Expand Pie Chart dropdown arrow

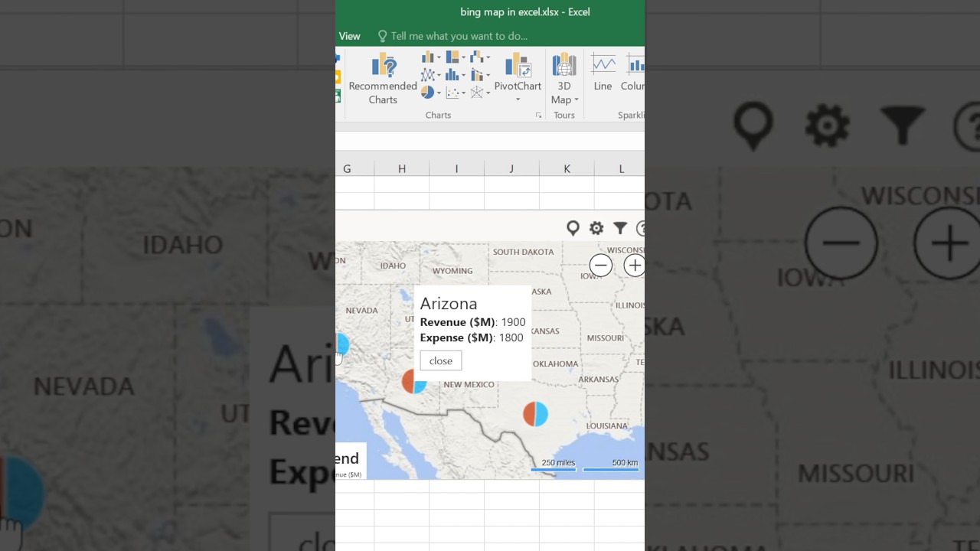439,93
